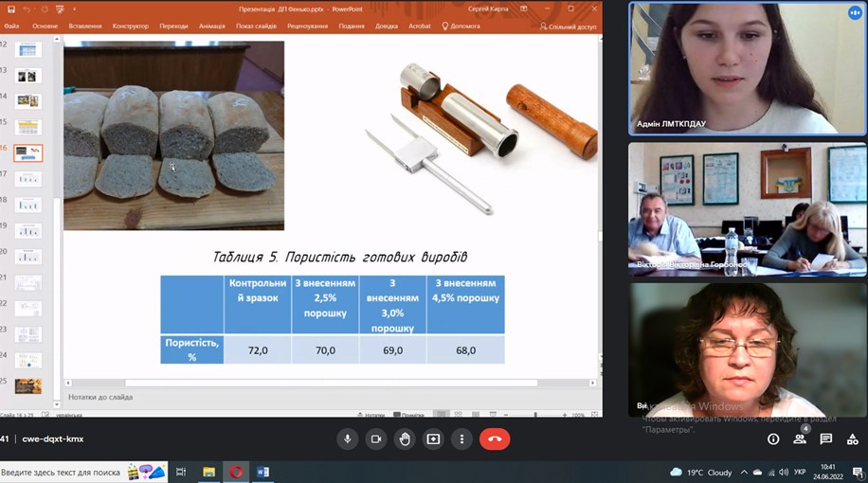Viewport: 868px width, 483px height.
Task: Click blue options dot on Адмін ЛМТКПДАУ tile
Action: pos(855,13)
